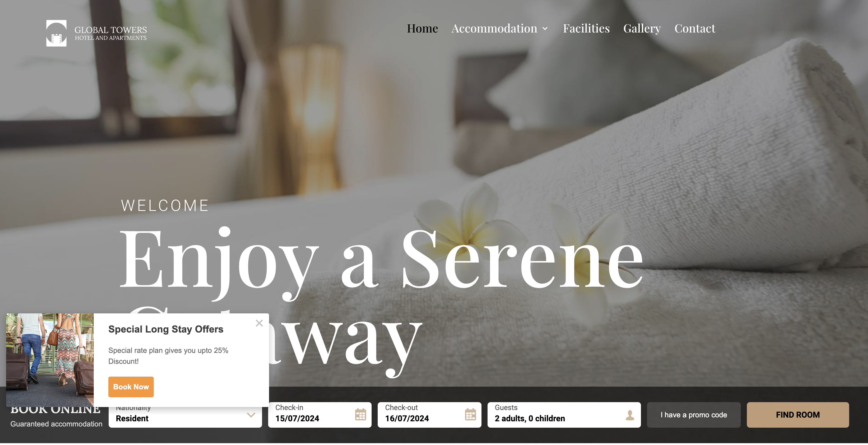The height and width of the screenshot is (445, 868).
Task: Click the FIND ROOM button
Action: click(x=798, y=415)
